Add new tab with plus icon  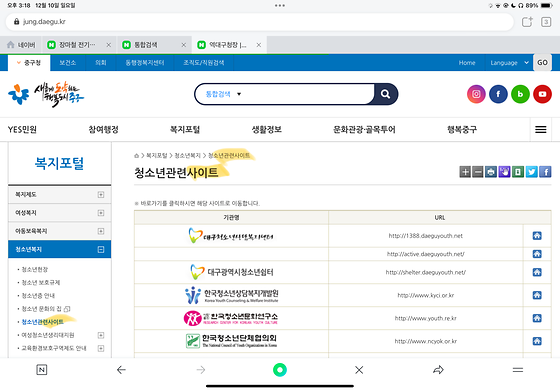[527, 22]
